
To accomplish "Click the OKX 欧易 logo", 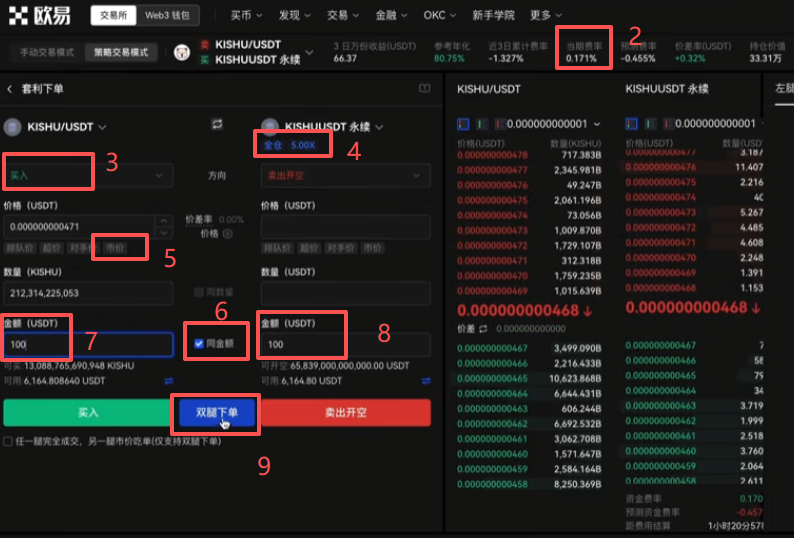I will 39,15.
